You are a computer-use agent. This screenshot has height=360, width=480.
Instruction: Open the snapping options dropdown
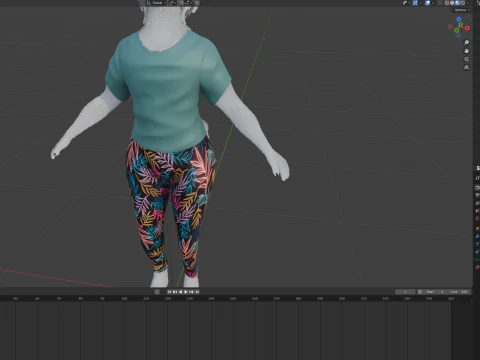189,3
